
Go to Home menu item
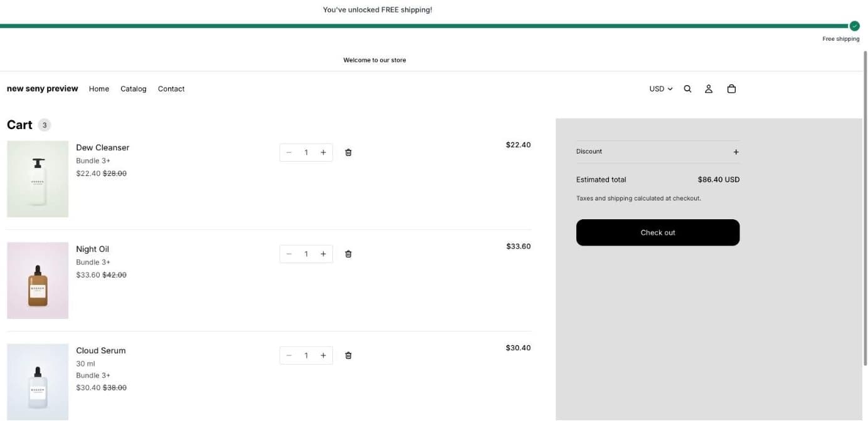[x=99, y=89]
